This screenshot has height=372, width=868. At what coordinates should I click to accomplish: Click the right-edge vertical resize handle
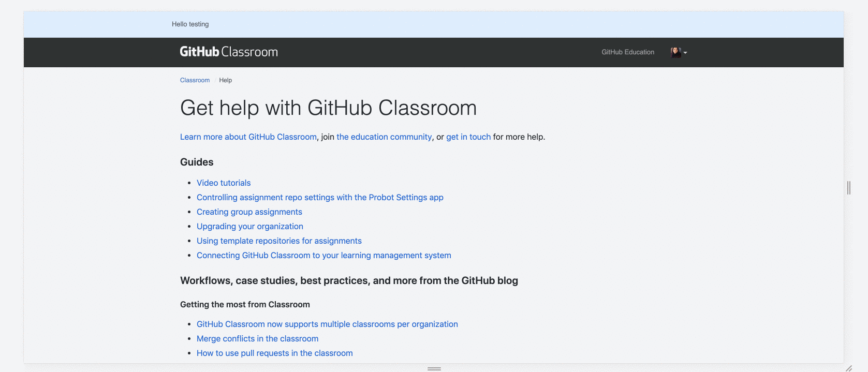[849, 188]
